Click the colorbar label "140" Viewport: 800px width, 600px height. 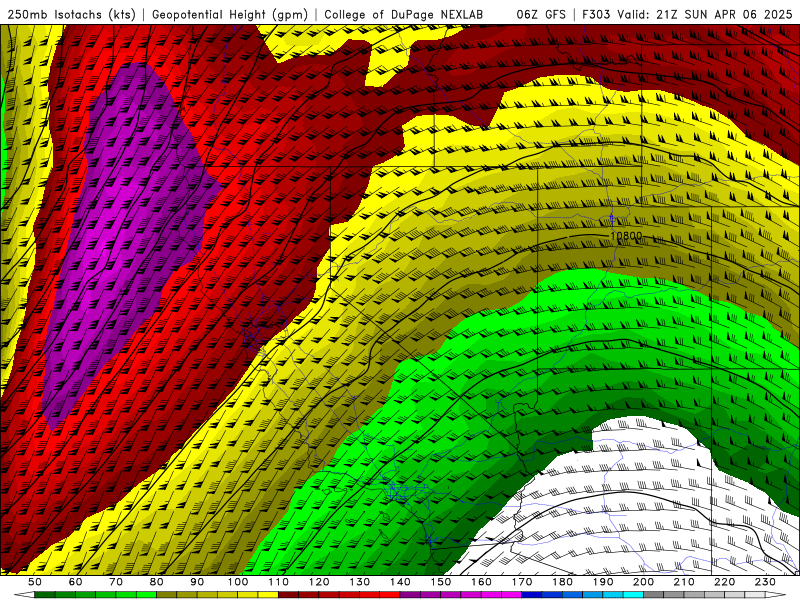point(400,582)
